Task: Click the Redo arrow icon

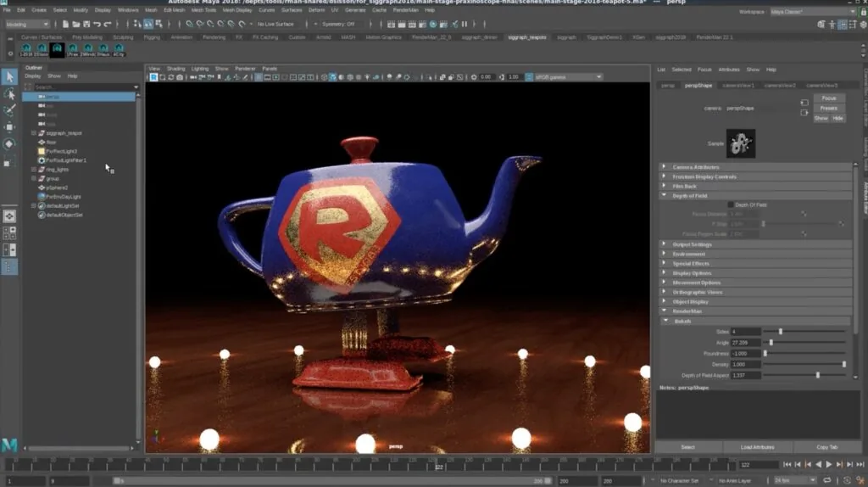Action: (x=108, y=25)
